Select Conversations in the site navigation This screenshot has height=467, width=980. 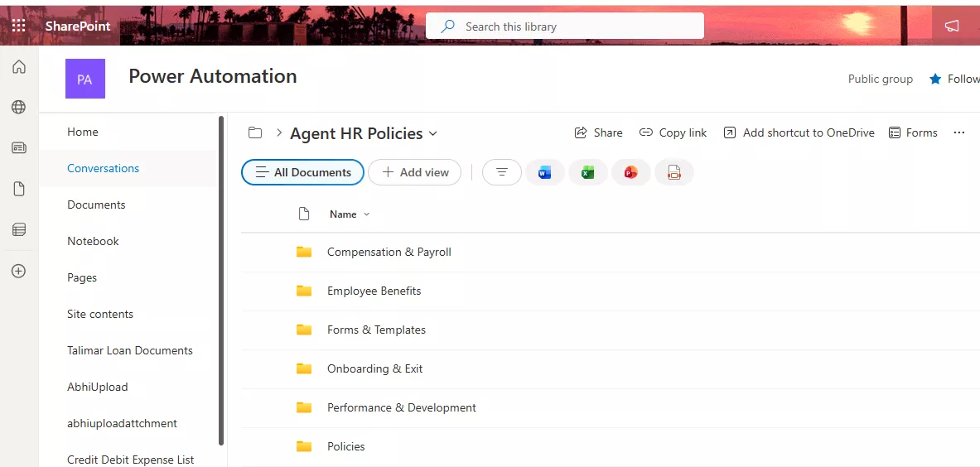[x=103, y=168]
